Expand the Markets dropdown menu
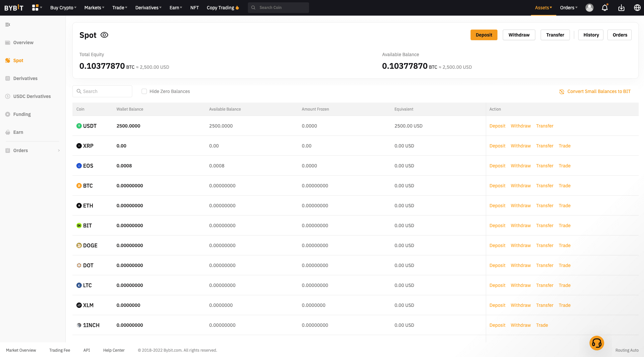The height and width of the screenshot is (357, 644). coord(94,8)
